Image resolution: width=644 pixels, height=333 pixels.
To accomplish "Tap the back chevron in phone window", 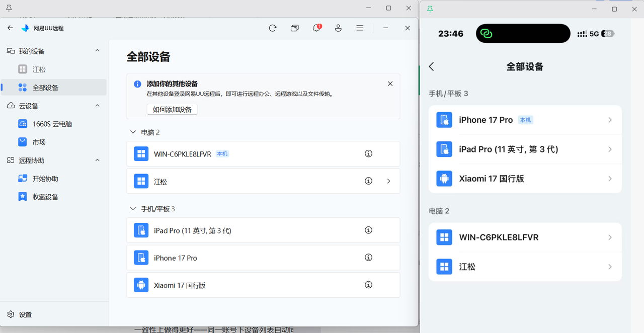I will pyautogui.click(x=431, y=66).
